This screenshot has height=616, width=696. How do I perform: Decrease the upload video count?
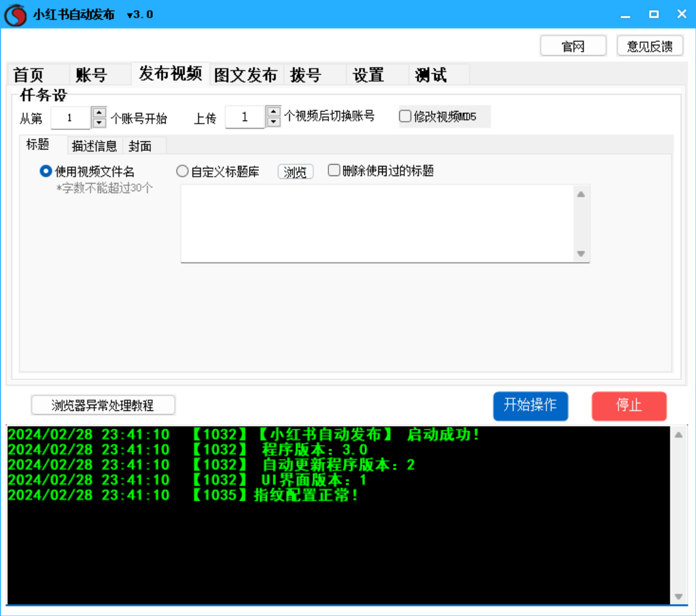tap(273, 122)
